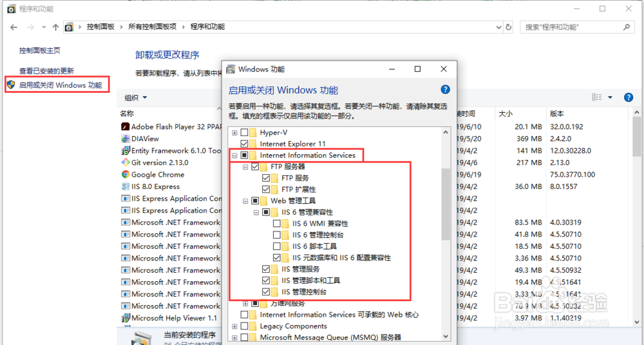Uncheck IIS 管理控制台 checkbox
This screenshot has width=644, height=345.
(x=266, y=292)
